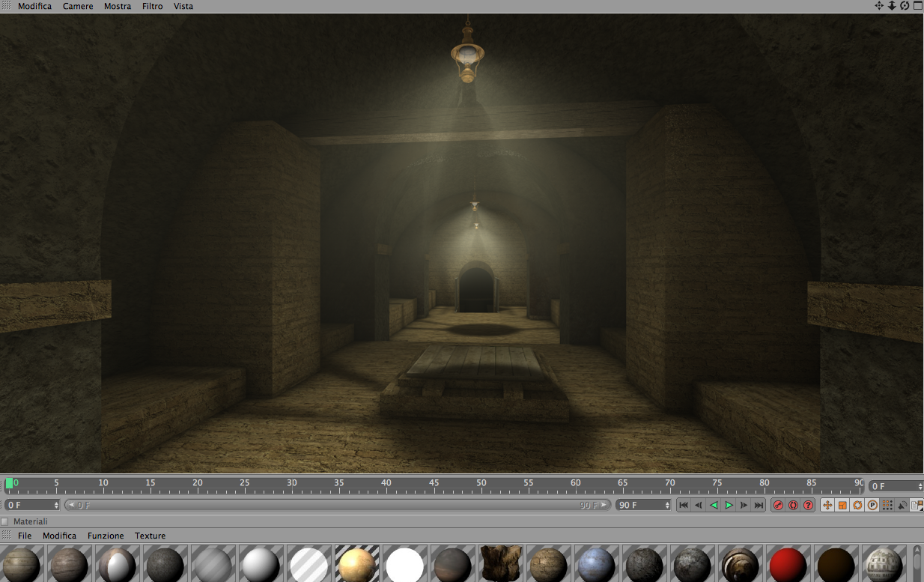Click the start frame 0 F stepper arrows
Image resolution: width=924 pixels, height=582 pixels.
(x=56, y=506)
